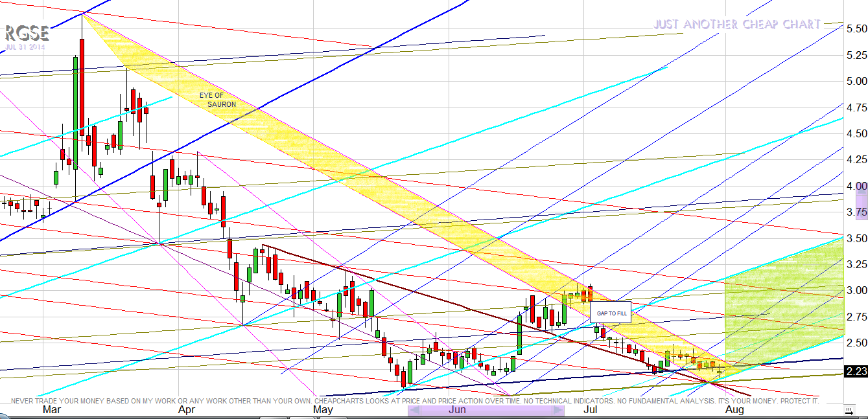The width and height of the screenshot is (868, 419).
Task: Click the scroll-to-latest icon at bottom right
Action: 849,411
